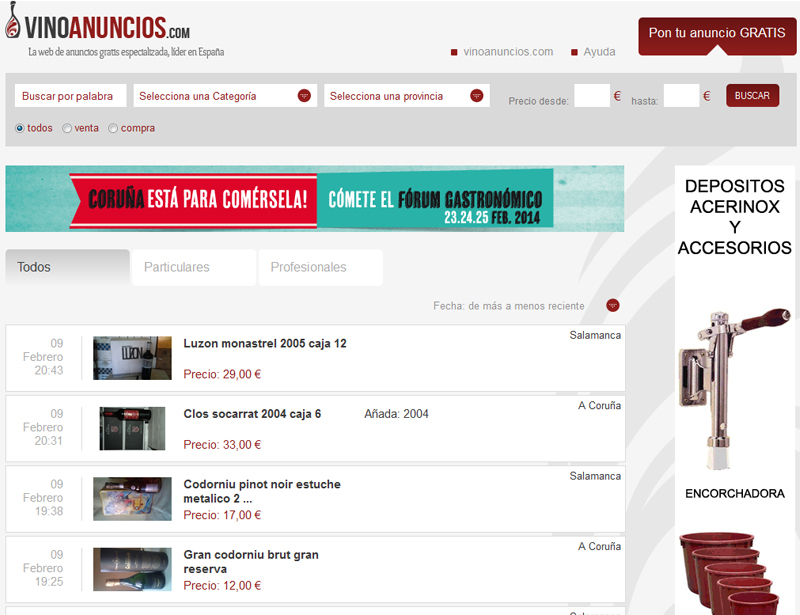Expand Selecciona una provincia combo box

[407, 95]
